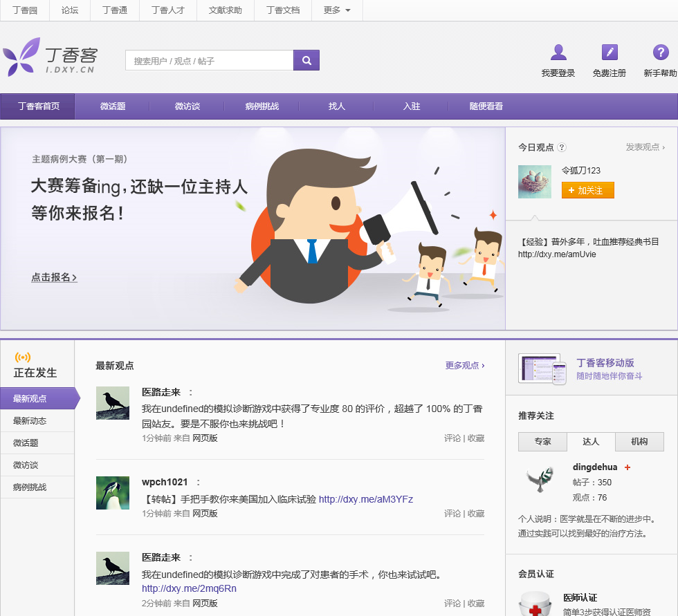
Task: Select 最新观点 in the sidebar
Action: [x=37, y=398]
